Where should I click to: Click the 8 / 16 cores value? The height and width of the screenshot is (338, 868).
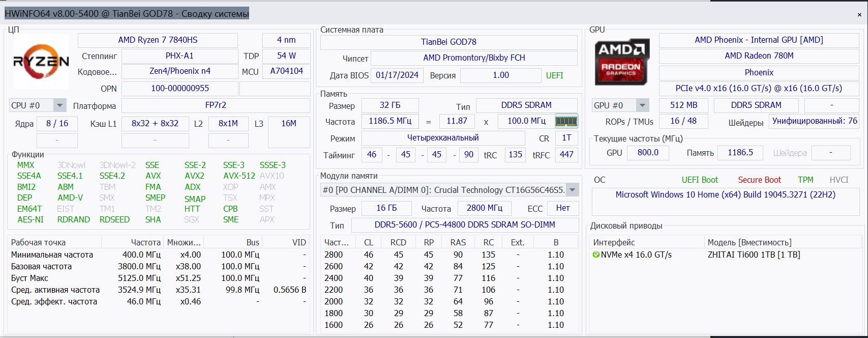coord(57,124)
